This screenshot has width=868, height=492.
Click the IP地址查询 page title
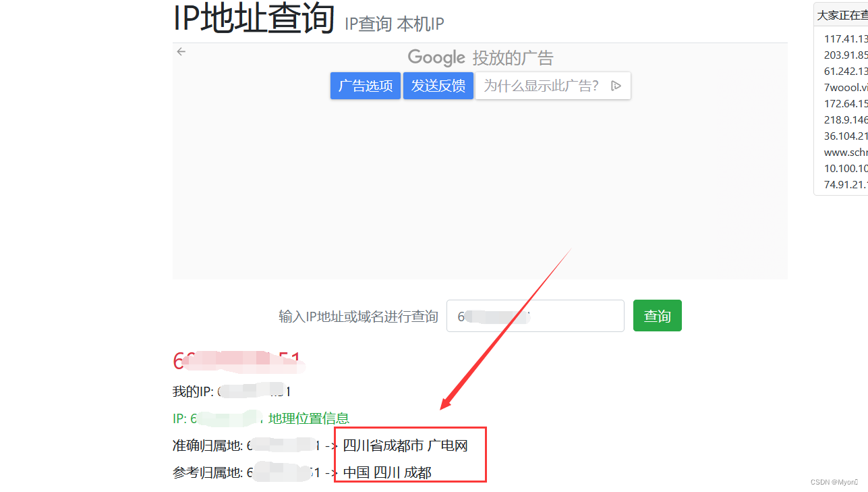[x=254, y=18]
